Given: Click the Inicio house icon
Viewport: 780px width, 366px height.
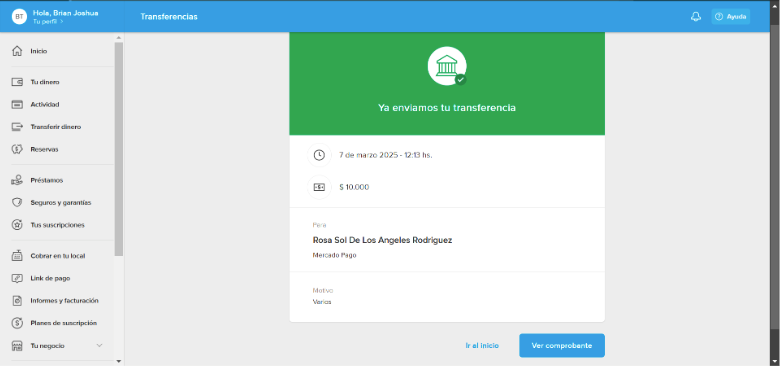Looking at the screenshot, I should tap(17, 51).
